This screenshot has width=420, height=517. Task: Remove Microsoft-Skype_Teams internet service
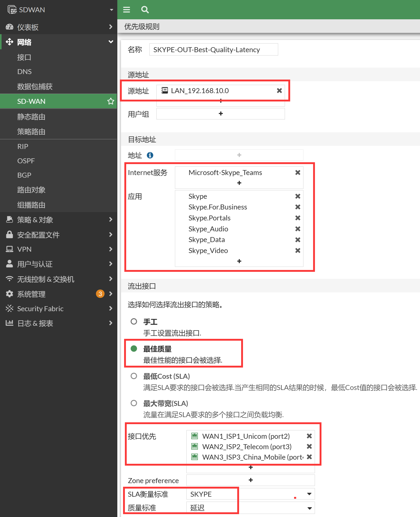point(298,172)
